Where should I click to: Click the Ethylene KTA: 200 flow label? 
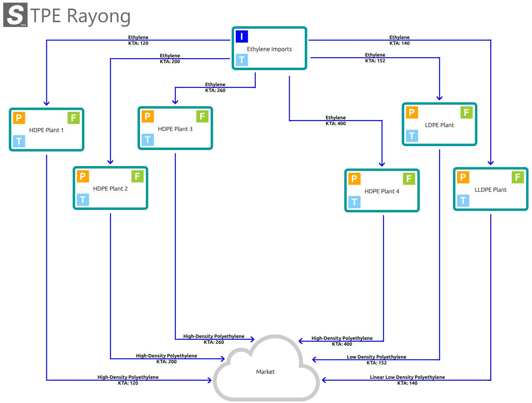tap(170, 58)
